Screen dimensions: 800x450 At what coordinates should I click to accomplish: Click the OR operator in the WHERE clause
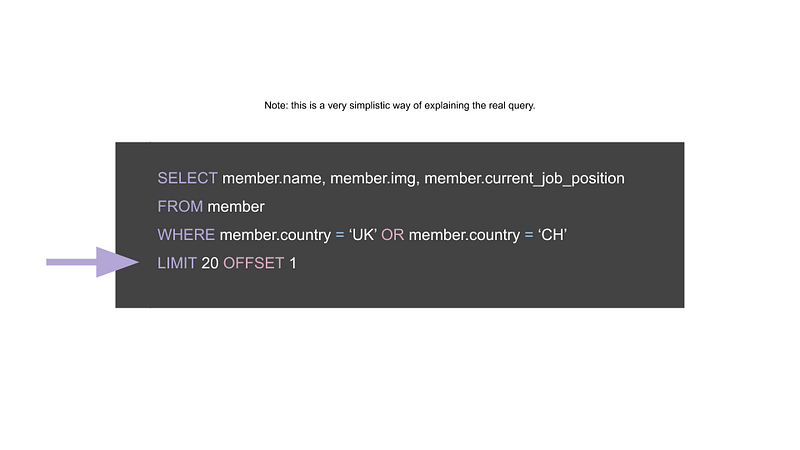click(x=392, y=235)
